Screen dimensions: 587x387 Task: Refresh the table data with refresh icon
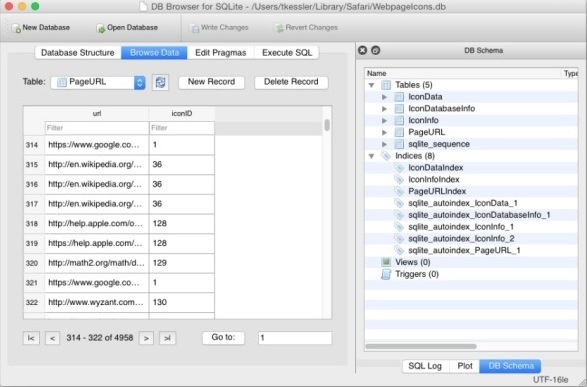161,82
